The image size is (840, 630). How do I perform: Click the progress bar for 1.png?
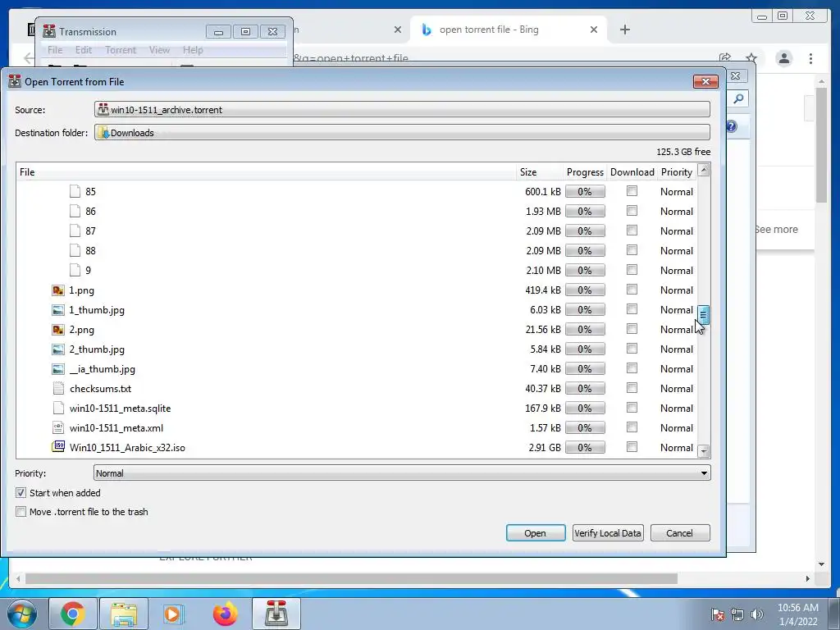(x=584, y=290)
